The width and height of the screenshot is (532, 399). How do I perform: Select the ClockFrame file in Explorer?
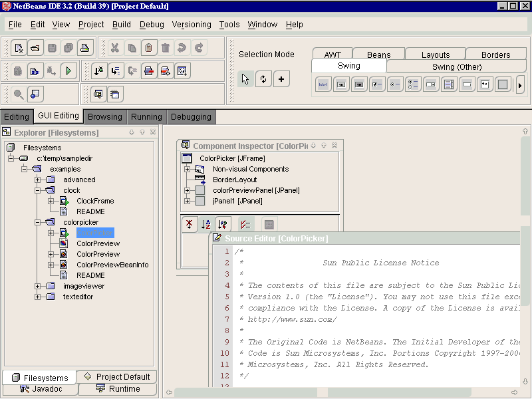point(94,201)
